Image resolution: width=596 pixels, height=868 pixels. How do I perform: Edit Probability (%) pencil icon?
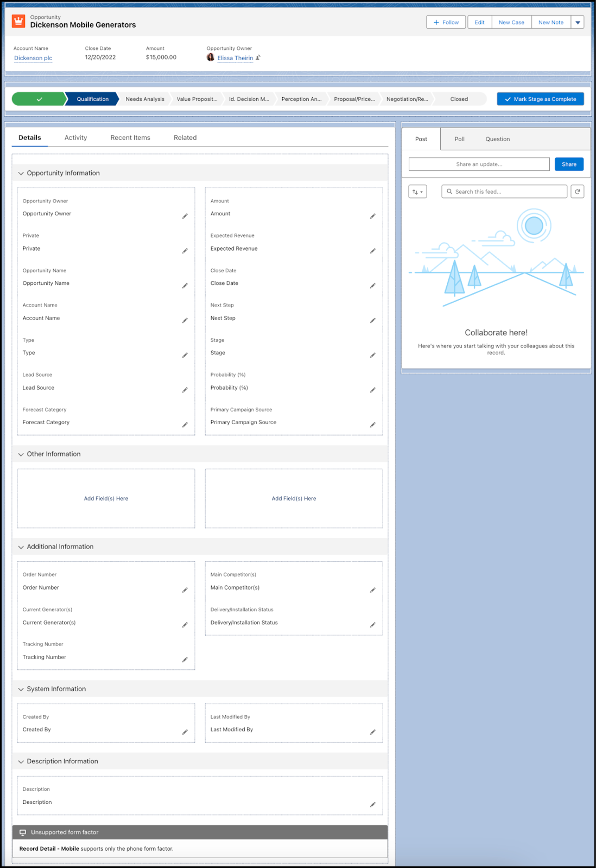point(372,390)
